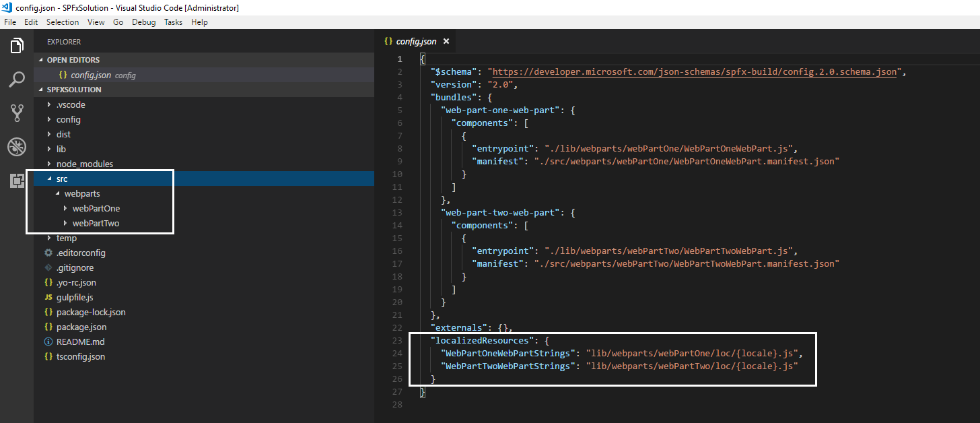
Task: Open the Help menu
Action: (x=199, y=22)
